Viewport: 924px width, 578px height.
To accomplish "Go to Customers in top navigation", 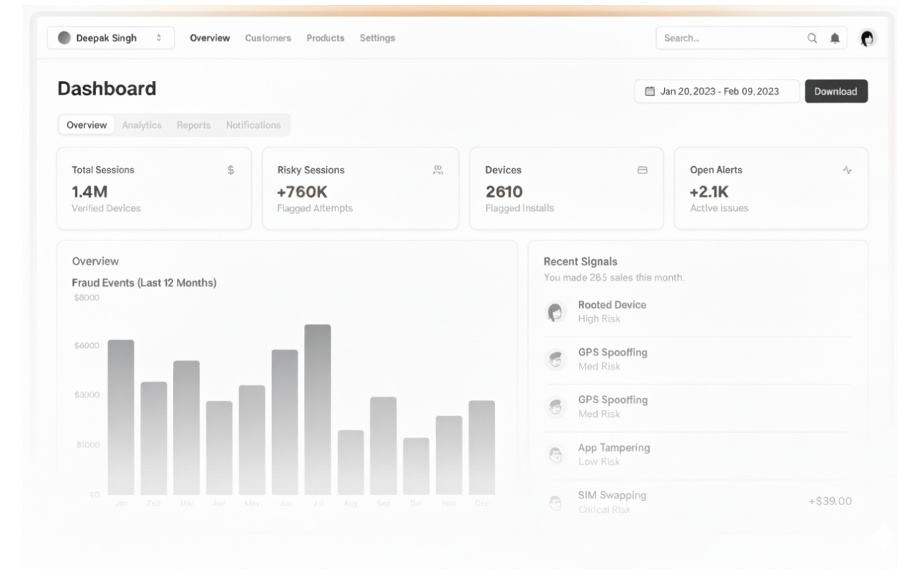I will (268, 38).
